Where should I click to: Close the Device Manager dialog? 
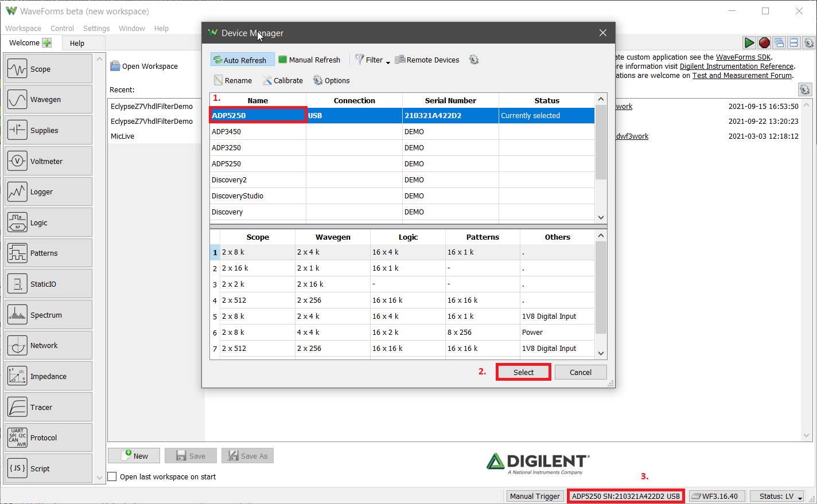602,33
